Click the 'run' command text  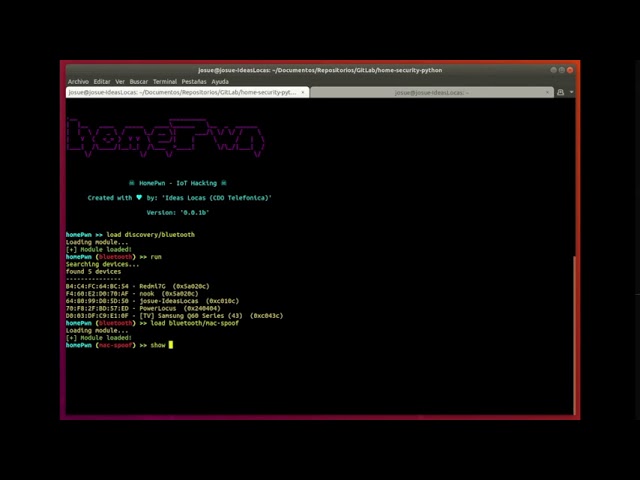tap(156, 257)
